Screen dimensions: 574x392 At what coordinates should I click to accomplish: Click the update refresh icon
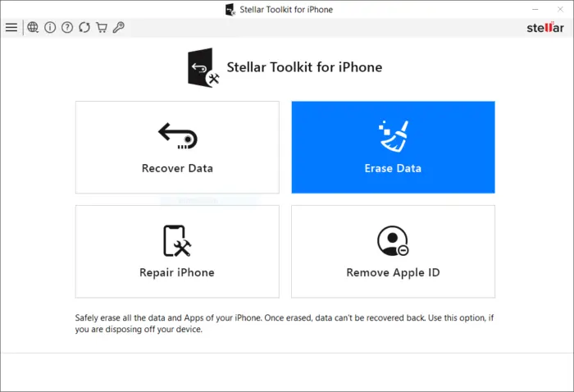84,27
